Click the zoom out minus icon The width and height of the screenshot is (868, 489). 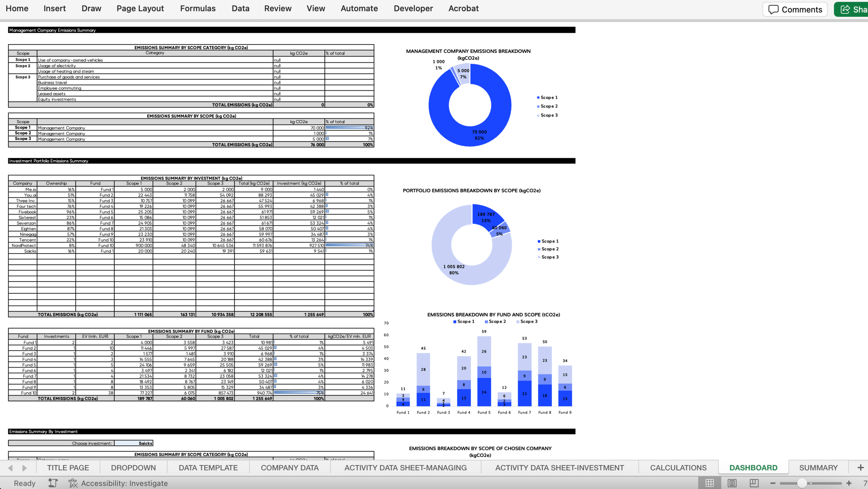click(773, 483)
